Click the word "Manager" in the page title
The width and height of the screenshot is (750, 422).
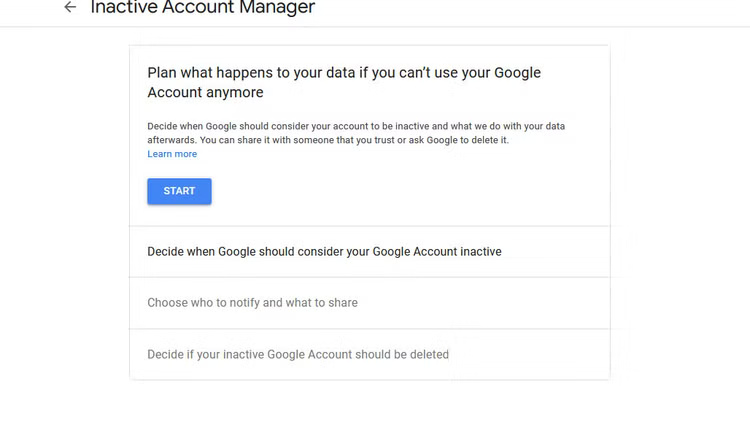click(x=278, y=8)
